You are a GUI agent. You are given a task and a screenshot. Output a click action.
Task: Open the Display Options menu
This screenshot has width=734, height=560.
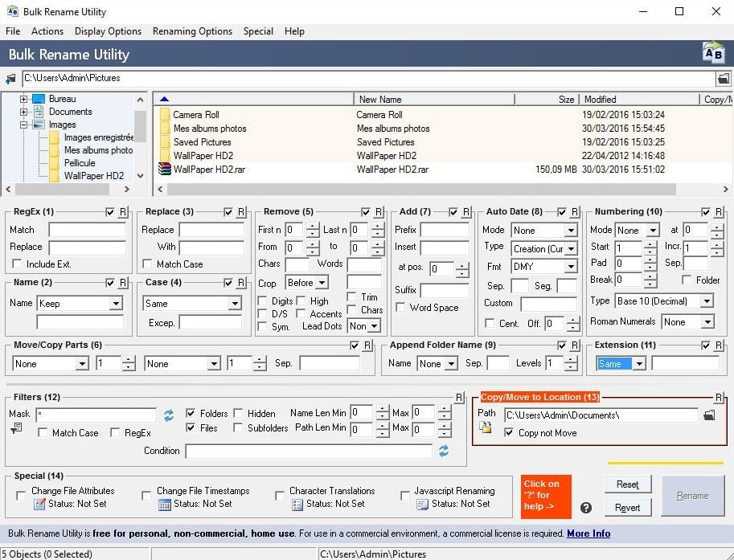108,31
